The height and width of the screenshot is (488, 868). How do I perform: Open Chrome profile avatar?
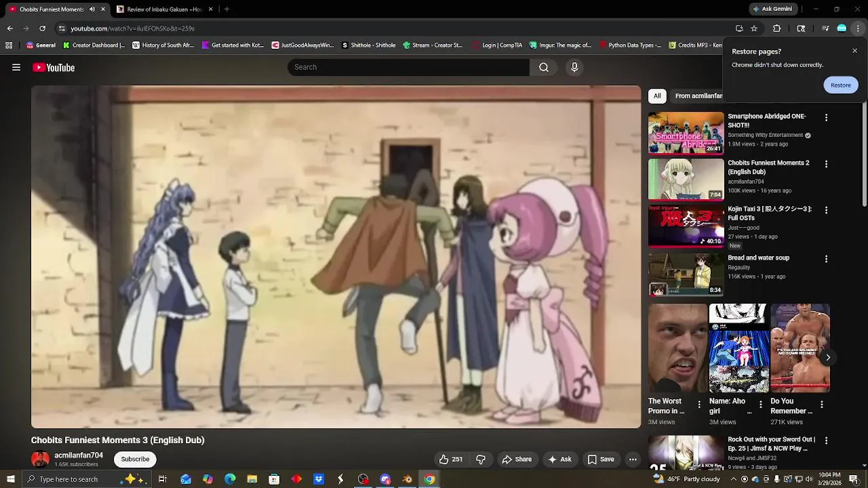pos(842,28)
